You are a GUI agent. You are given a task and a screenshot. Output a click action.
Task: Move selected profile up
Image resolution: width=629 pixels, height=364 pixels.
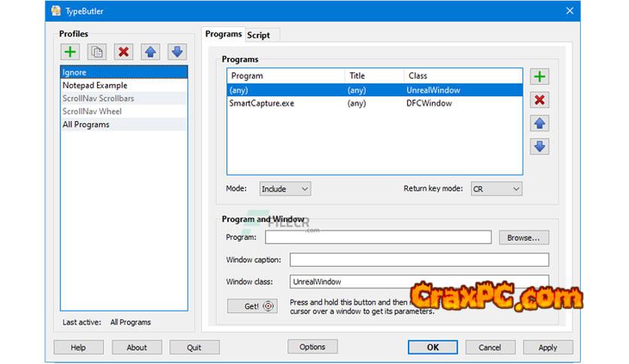pos(150,52)
